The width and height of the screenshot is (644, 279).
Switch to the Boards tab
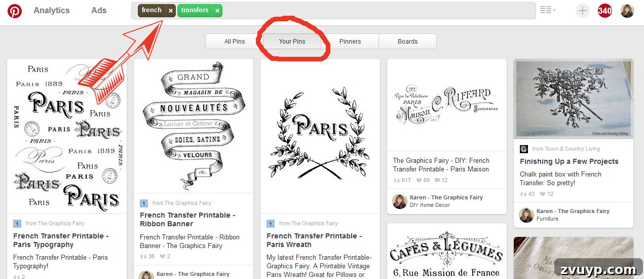(407, 42)
